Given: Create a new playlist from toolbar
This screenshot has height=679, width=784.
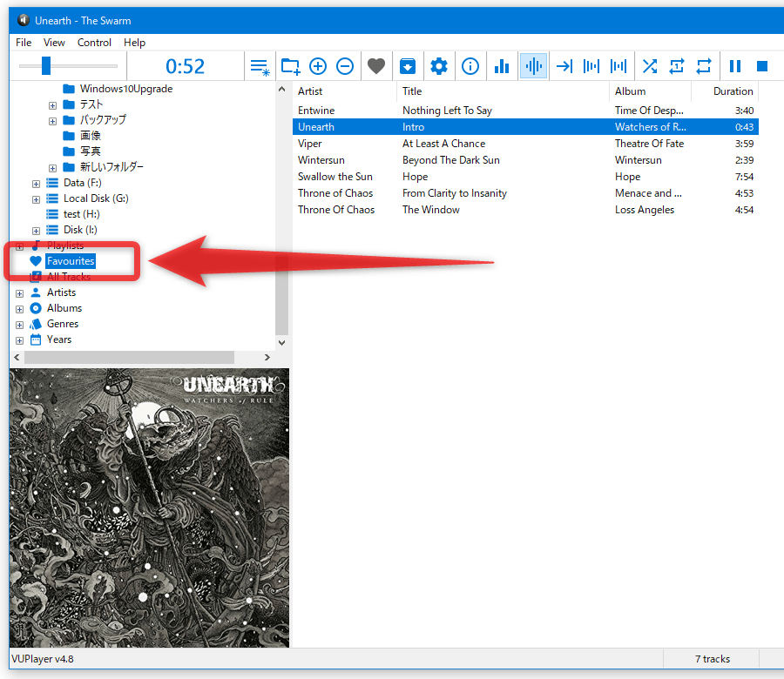Looking at the screenshot, I should (x=260, y=66).
